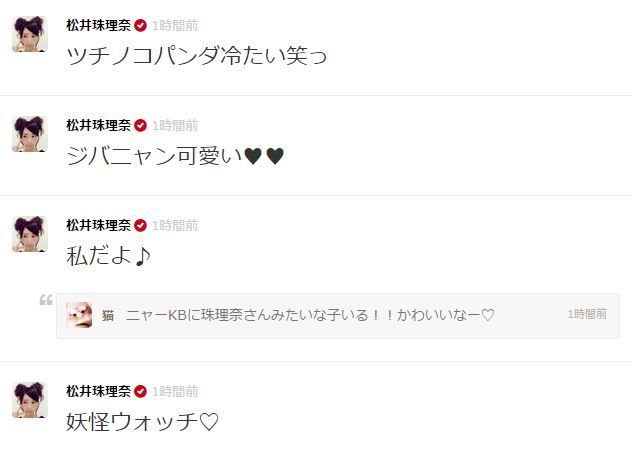Open the profile avatar on the ツチノコパンダ post
The image size is (632, 456).
30,34
